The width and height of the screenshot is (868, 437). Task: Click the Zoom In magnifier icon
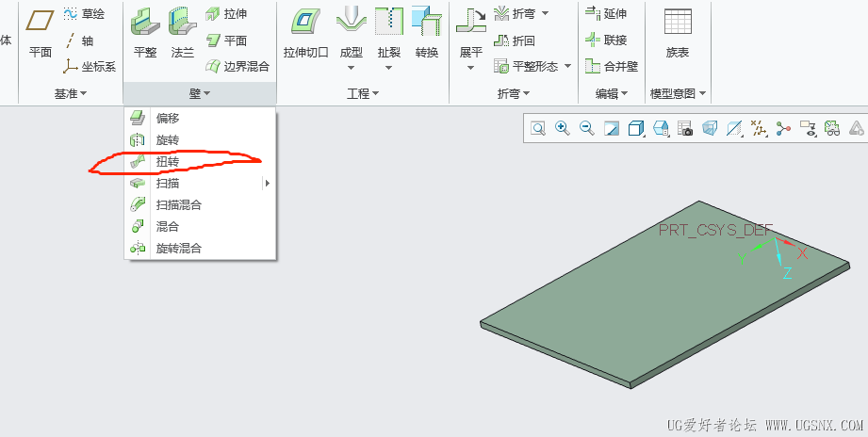563,129
